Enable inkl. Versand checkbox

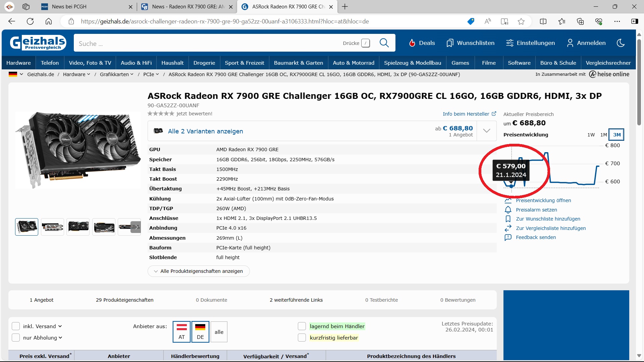[x=16, y=326]
